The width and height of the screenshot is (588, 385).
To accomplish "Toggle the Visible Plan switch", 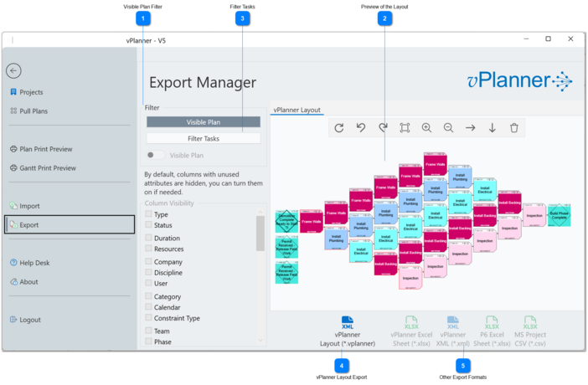I will click(155, 155).
